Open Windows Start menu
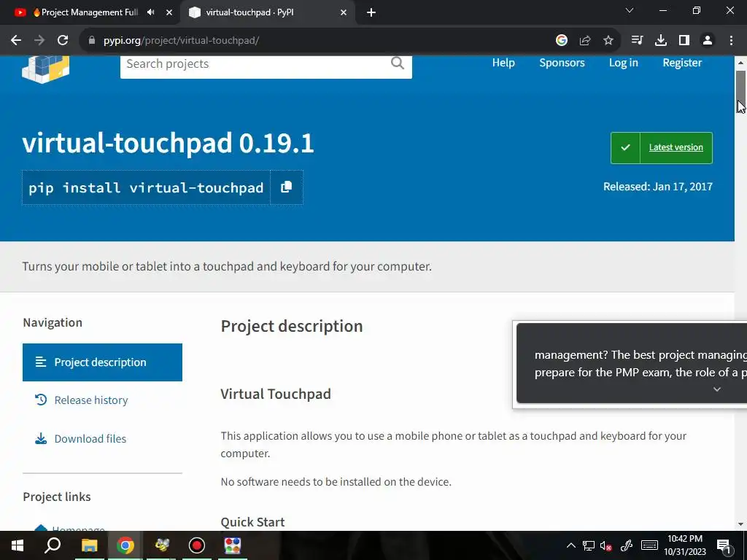 18,545
